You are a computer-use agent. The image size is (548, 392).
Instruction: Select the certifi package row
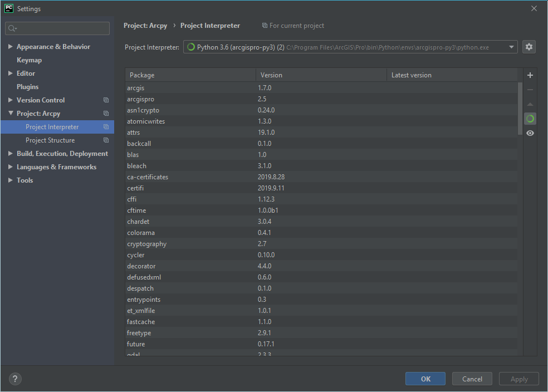pyautogui.click(x=321, y=188)
